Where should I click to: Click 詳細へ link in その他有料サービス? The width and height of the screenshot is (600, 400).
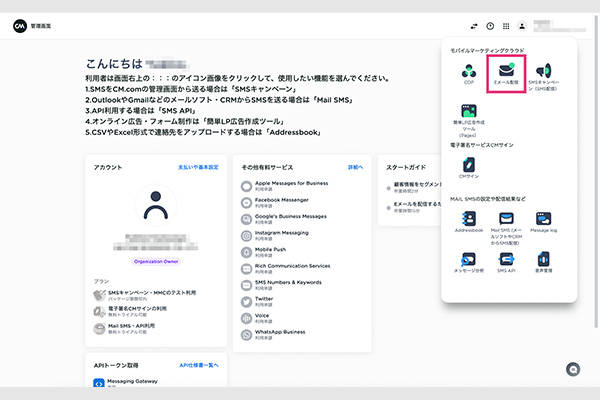[355, 167]
